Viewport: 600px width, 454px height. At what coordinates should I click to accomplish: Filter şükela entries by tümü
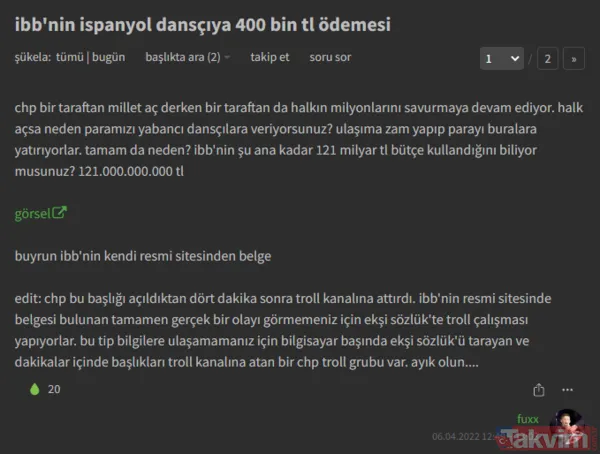[70, 57]
